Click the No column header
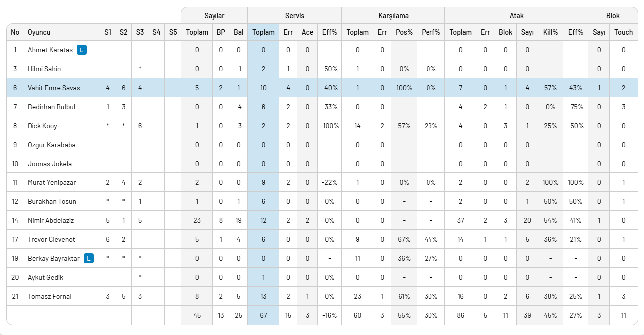 click(15, 32)
